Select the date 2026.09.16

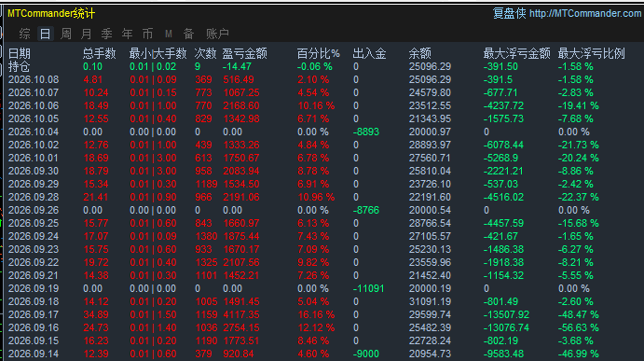coord(34,327)
